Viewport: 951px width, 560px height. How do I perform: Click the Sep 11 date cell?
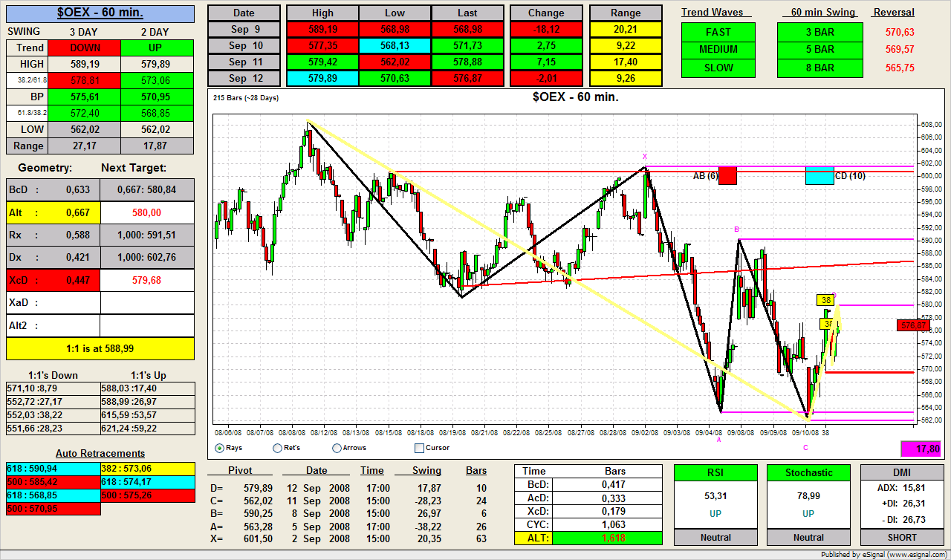tap(244, 62)
